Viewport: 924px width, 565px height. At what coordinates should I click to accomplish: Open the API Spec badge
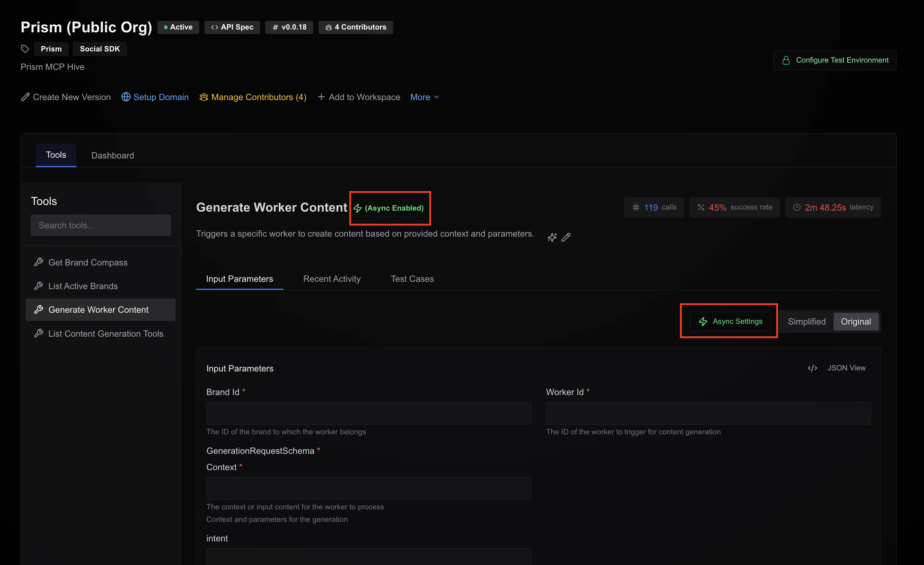tap(232, 27)
